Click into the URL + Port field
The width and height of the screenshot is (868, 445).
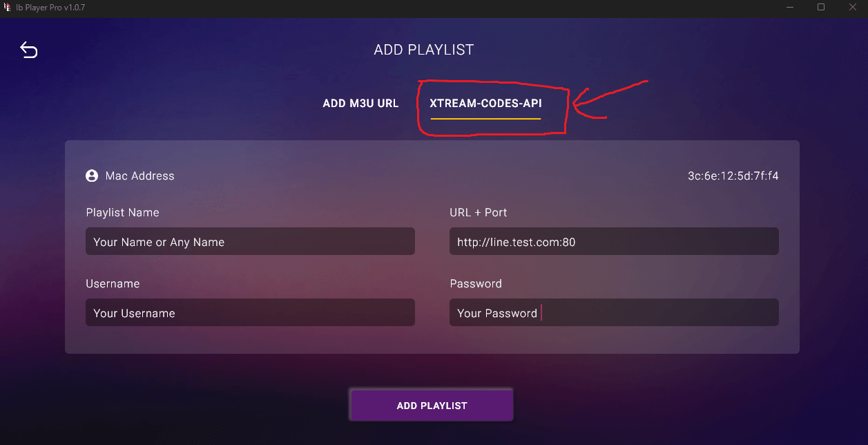click(x=614, y=242)
